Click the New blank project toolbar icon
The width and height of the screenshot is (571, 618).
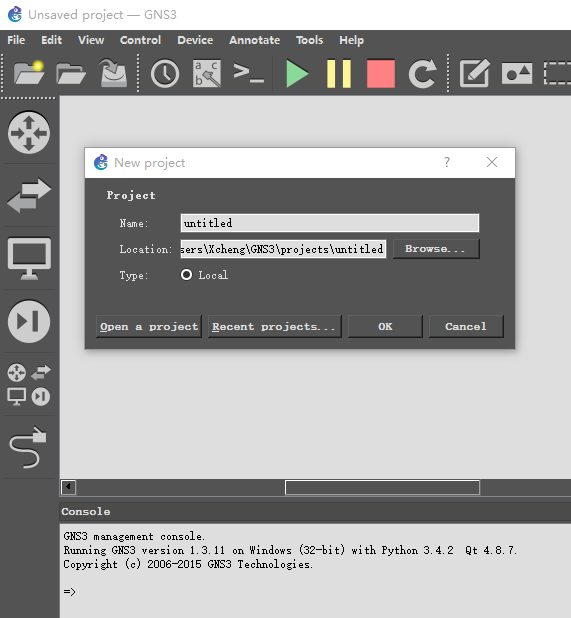(x=29, y=73)
